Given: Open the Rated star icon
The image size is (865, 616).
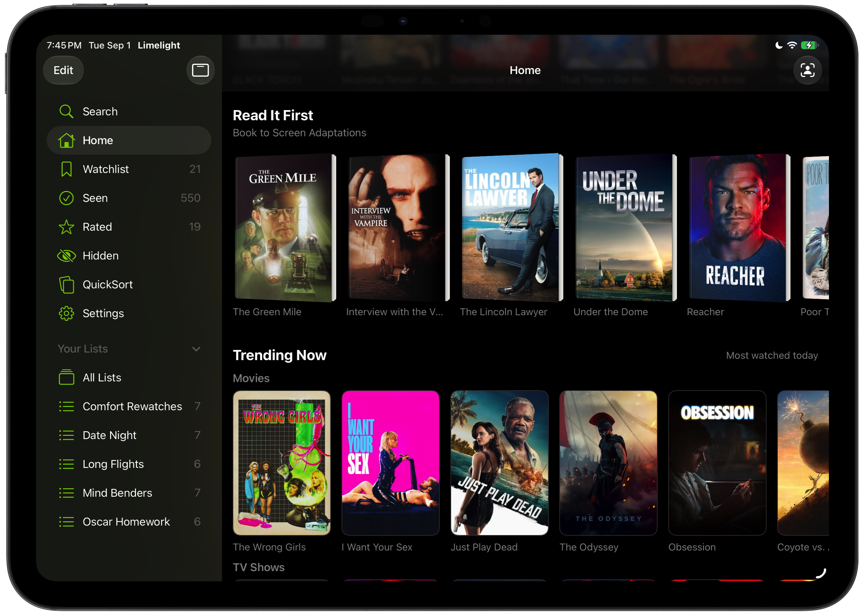Looking at the screenshot, I should [67, 227].
